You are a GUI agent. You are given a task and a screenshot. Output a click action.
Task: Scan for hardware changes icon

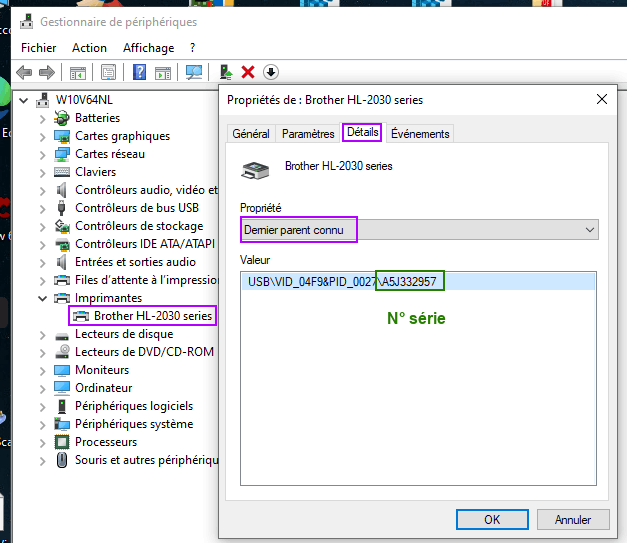tap(194, 72)
